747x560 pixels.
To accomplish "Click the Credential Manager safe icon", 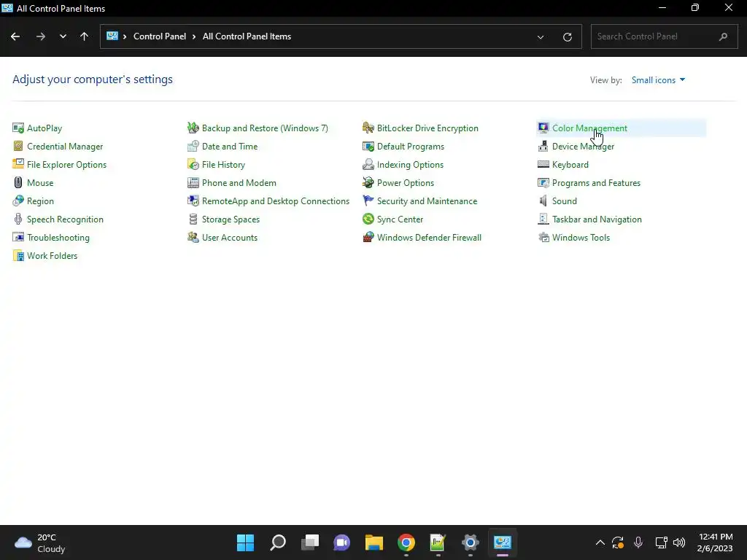I will [x=18, y=146].
